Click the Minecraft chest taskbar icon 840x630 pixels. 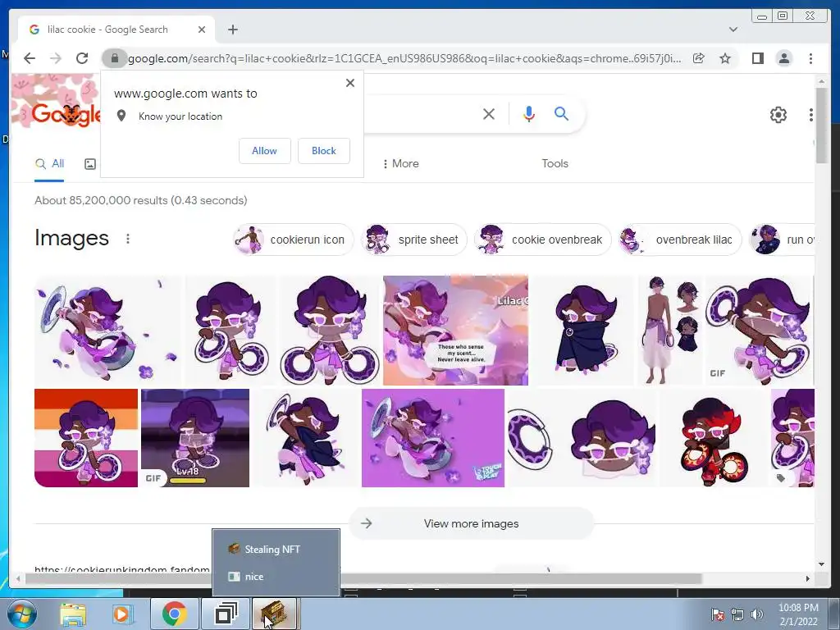[x=276, y=614]
